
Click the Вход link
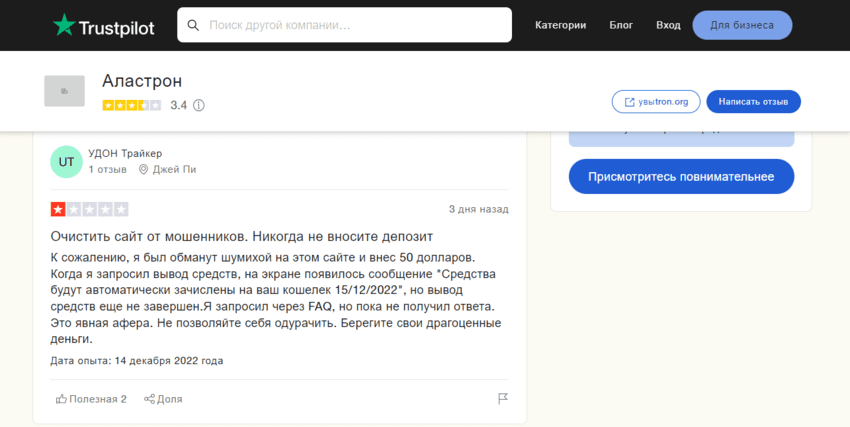(668, 25)
